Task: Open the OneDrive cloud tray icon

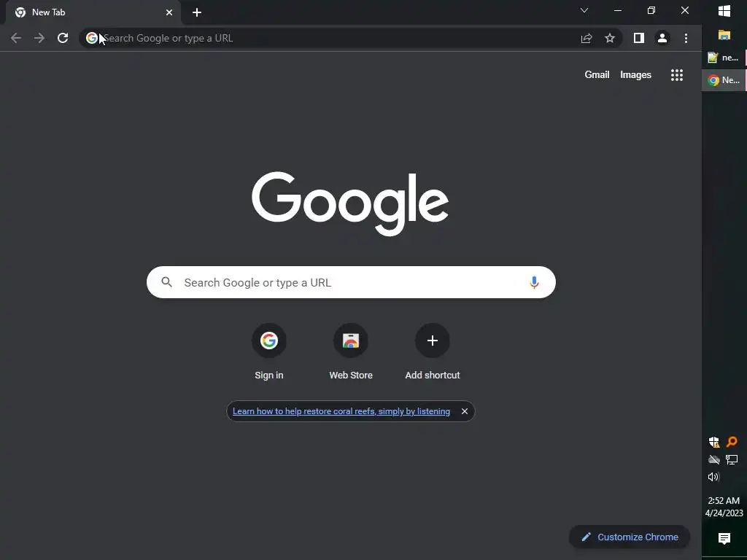Action: (x=714, y=459)
